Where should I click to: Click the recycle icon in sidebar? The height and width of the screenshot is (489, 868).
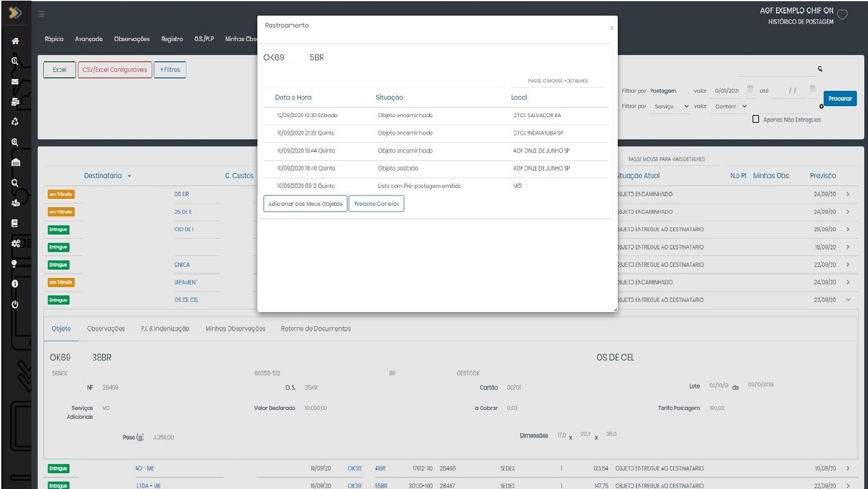click(x=15, y=122)
